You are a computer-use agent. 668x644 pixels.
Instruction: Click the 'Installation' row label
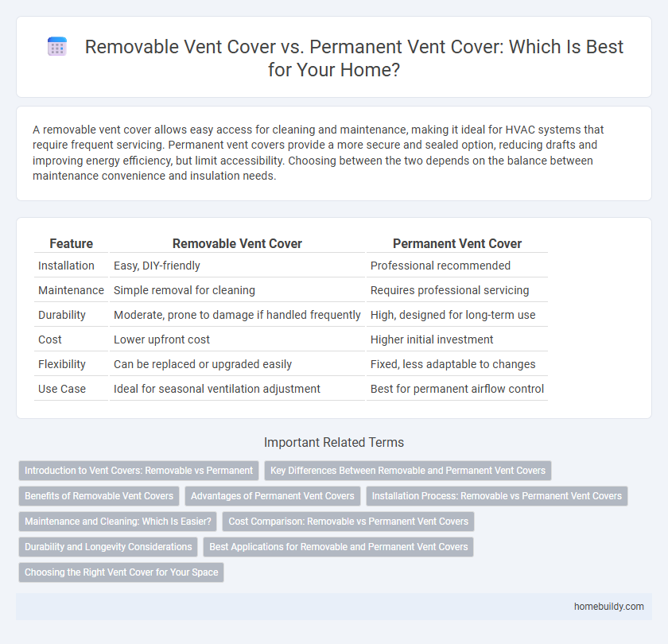tap(62, 266)
